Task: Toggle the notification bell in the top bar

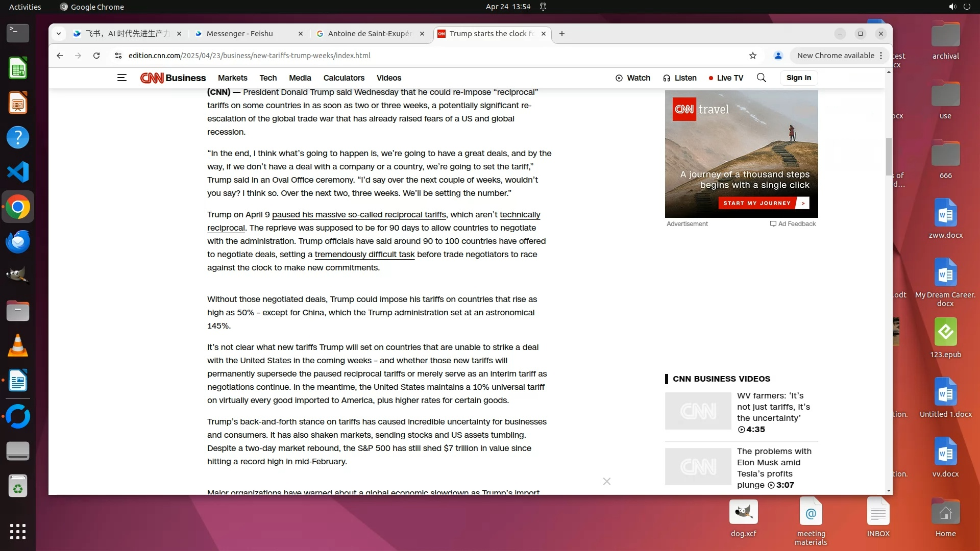Action: (x=543, y=7)
